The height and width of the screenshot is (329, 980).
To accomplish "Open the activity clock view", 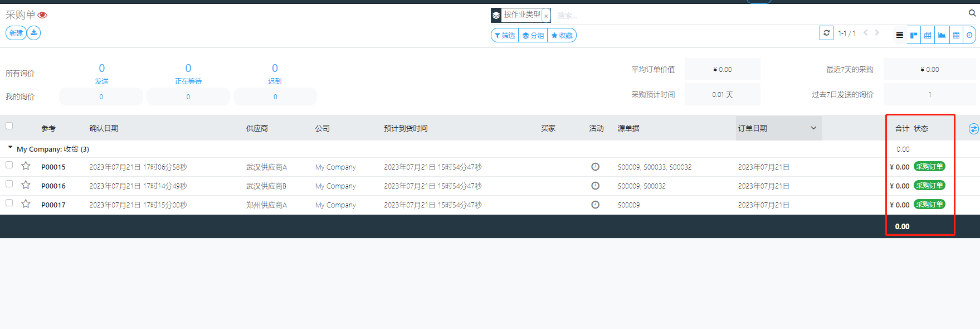I will click(x=970, y=35).
